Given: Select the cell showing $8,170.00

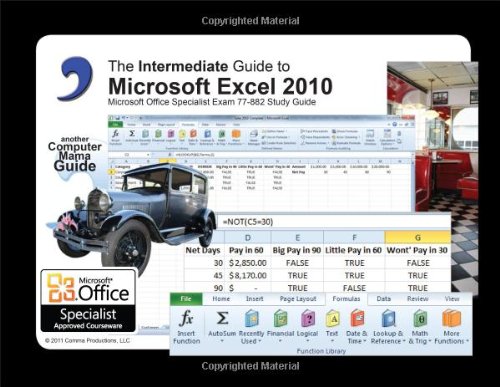Looking at the screenshot, I should click(x=248, y=276).
